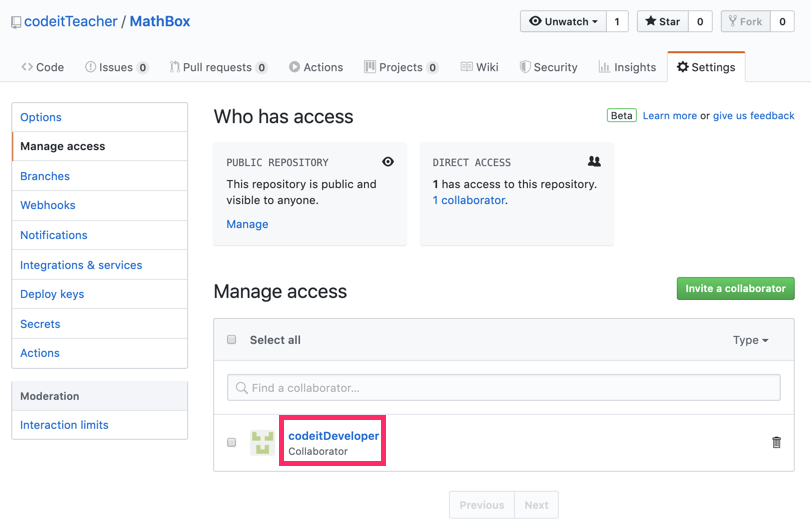Click the trash icon to remove codeitDeveloper
811x526 pixels.
tap(776, 442)
